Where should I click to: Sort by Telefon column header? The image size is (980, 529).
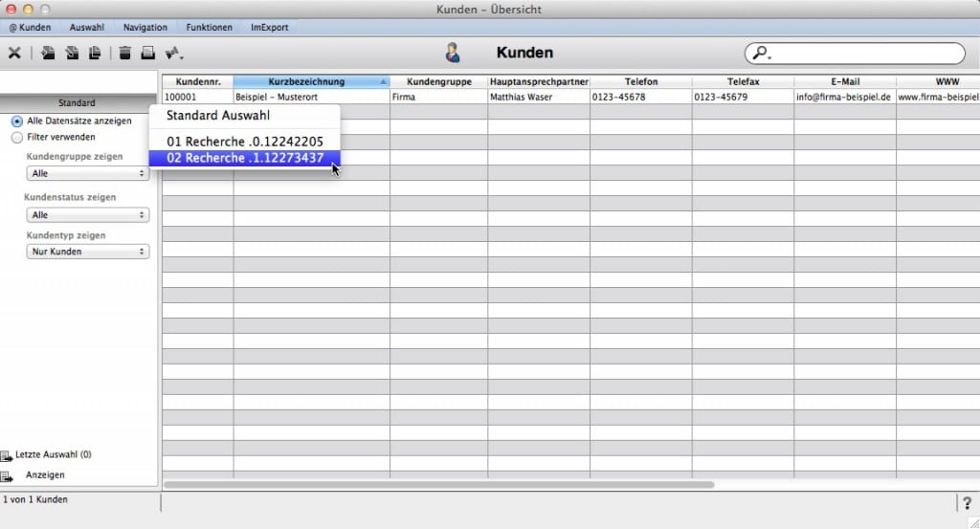tap(640, 82)
